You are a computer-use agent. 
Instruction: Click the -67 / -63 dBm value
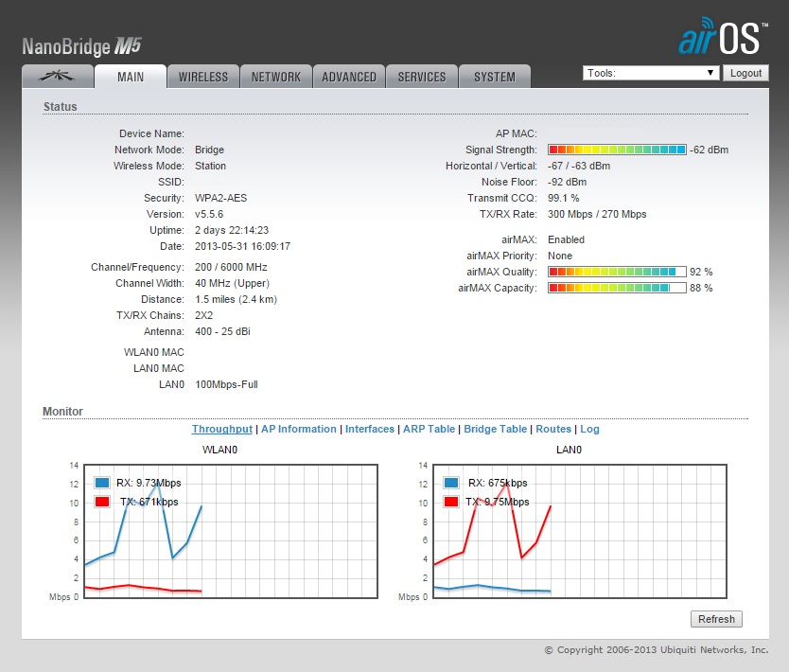[x=579, y=166]
